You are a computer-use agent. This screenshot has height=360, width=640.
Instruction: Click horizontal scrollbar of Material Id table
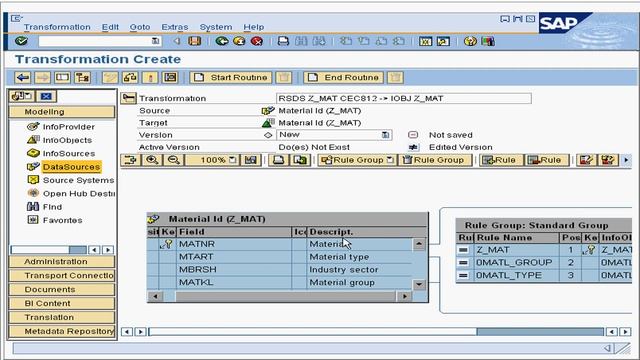pos(285,296)
